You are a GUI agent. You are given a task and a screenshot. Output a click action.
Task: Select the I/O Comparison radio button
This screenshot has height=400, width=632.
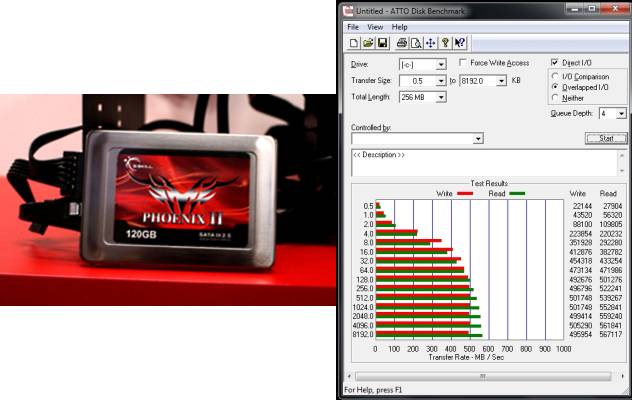(555, 76)
